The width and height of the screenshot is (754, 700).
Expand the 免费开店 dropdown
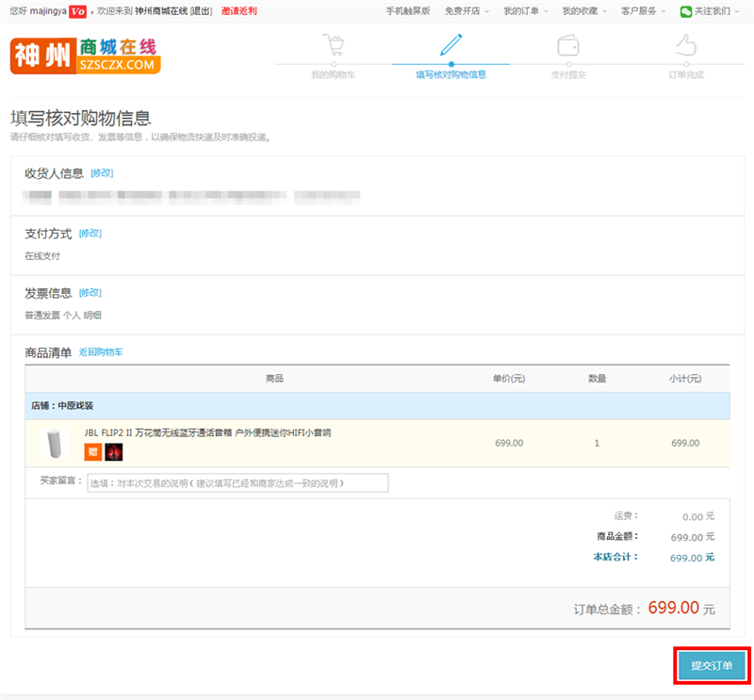coord(467,11)
